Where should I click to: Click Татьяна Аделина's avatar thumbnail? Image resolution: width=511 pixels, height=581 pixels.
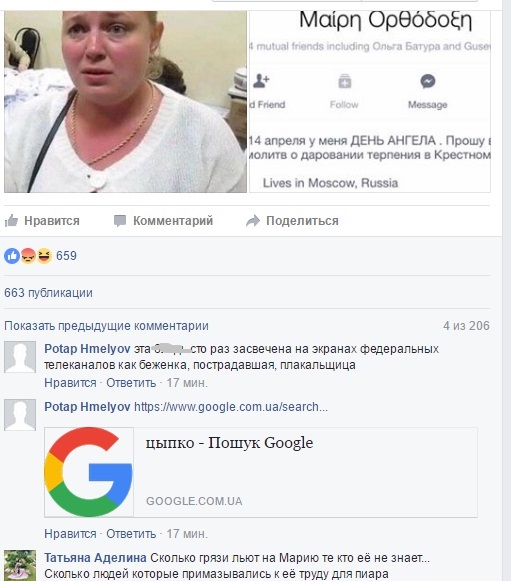20,565
